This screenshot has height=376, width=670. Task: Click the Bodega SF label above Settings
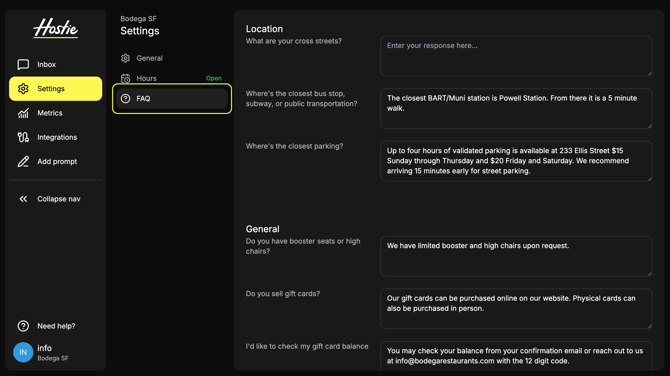click(x=138, y=19)
